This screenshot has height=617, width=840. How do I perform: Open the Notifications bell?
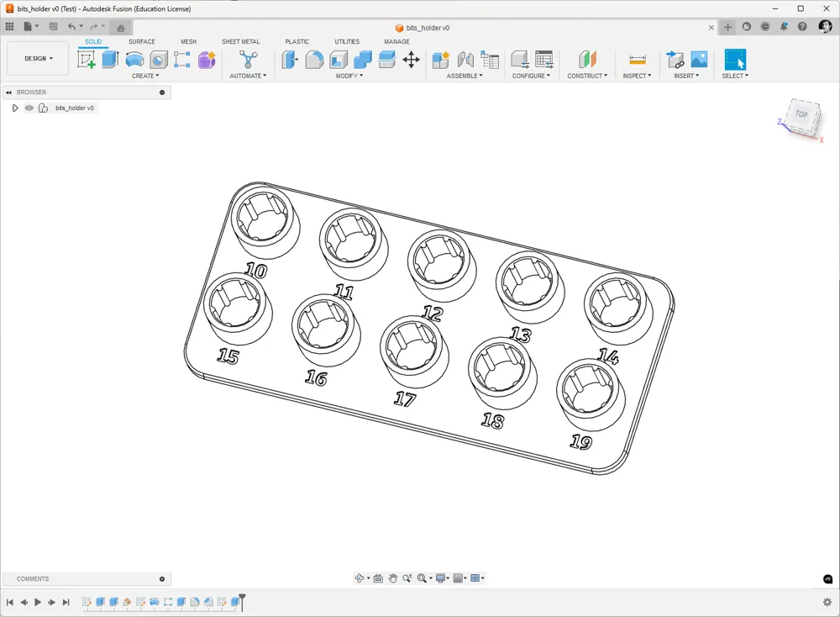[784, 26]
